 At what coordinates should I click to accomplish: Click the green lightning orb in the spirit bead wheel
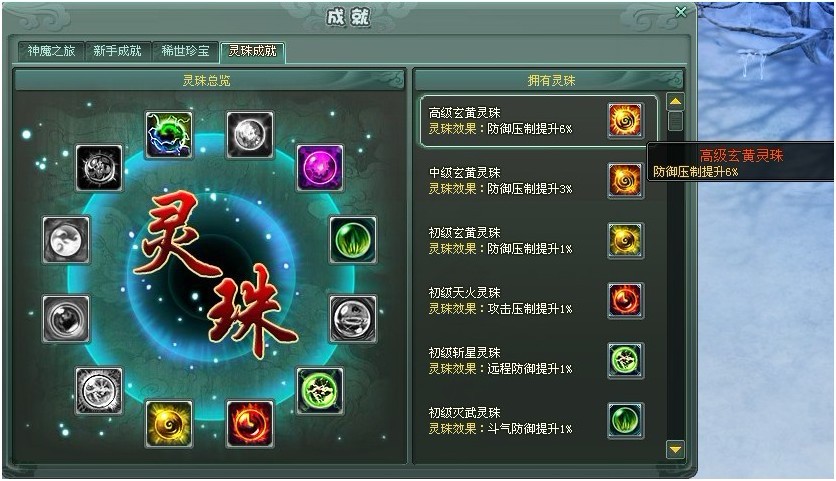pyautogui.click(x=169, y=134)
